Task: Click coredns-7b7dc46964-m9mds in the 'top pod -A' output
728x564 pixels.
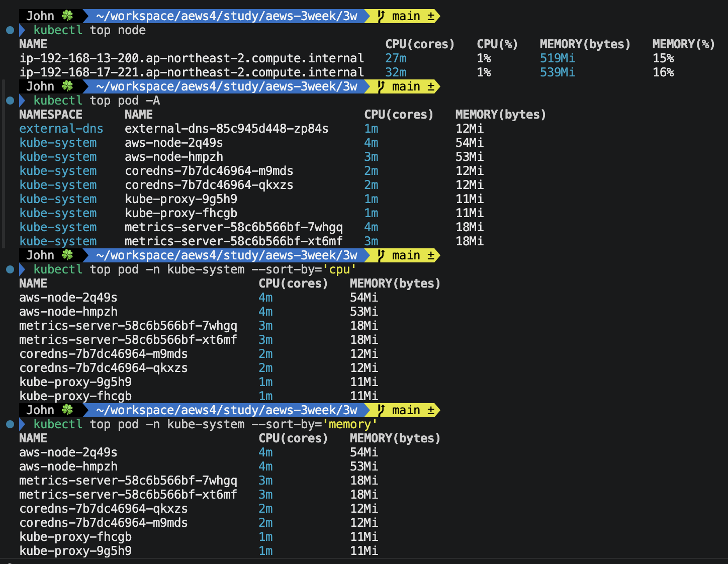Action: [x=209, y=171]
